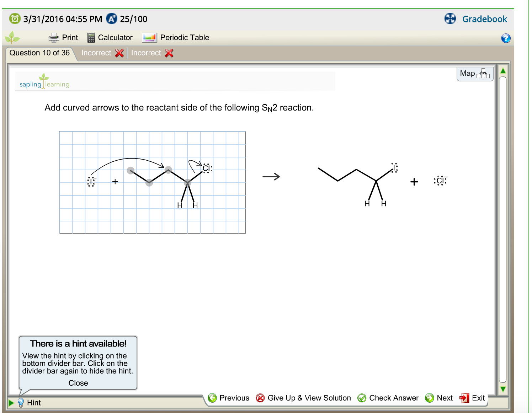This screenshot has height=413, width=532.
Task: Click the grade A+ score icon
Action: coord(112,18)
